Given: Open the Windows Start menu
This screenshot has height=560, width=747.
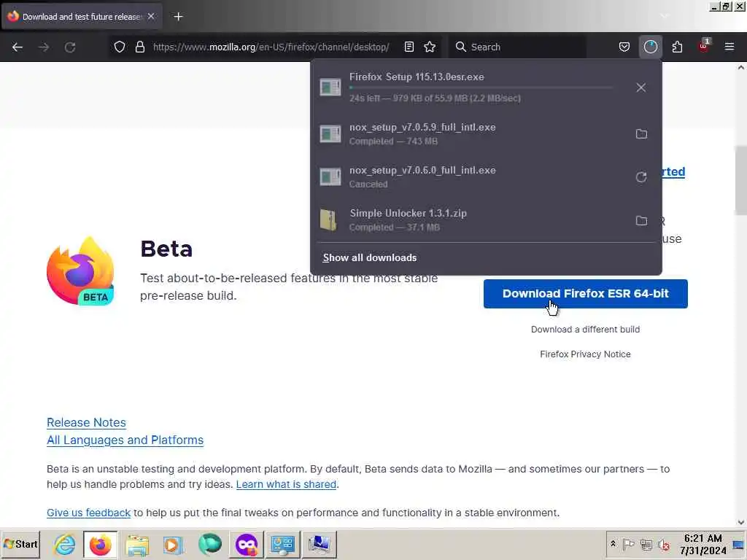Looking at the screenshot, I should [20, 544].
